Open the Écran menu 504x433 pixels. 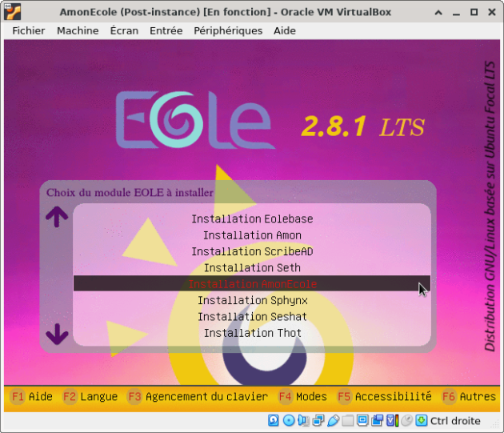(124, 30)
